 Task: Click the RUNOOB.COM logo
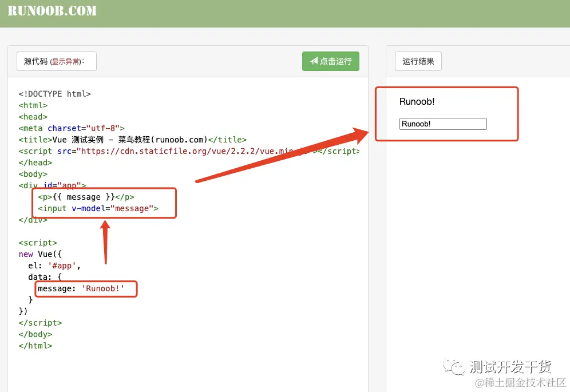[52, 10]
